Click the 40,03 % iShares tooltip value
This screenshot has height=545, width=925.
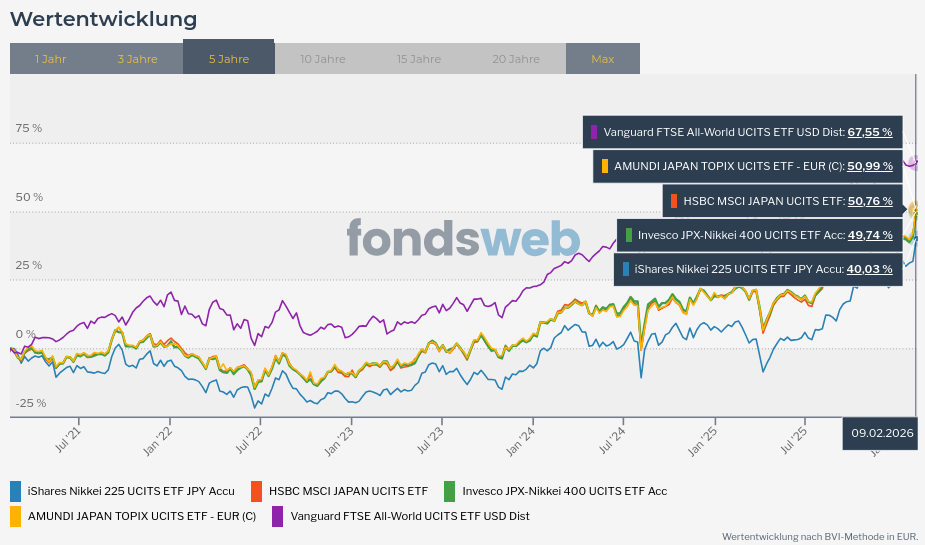pos(870,270)
